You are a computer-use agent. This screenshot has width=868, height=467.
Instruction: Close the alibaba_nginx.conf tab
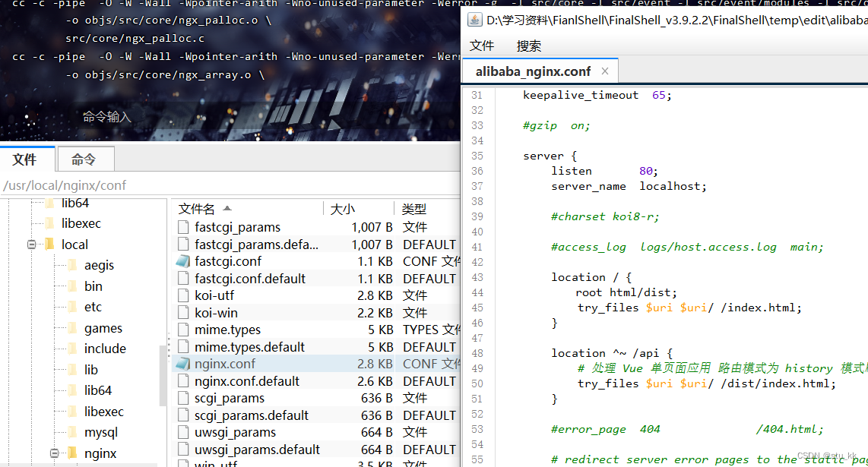pyautogui.click(x=605, y=71)
